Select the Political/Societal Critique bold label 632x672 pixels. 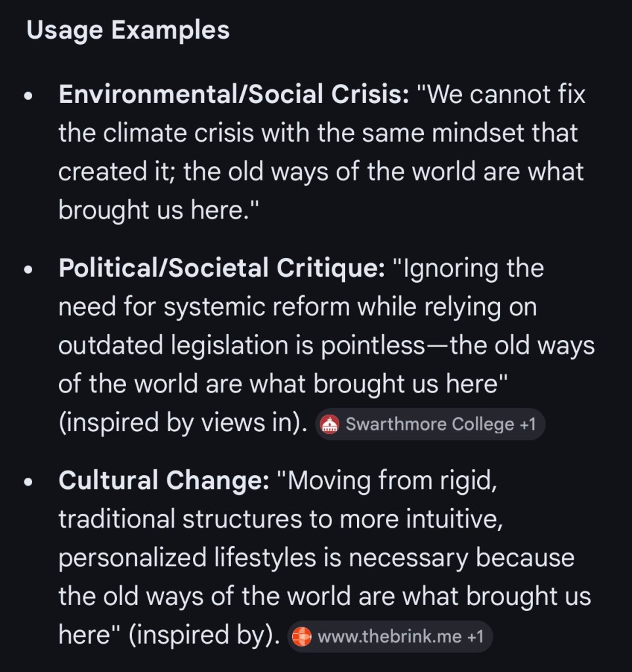(x=221, y=268)
